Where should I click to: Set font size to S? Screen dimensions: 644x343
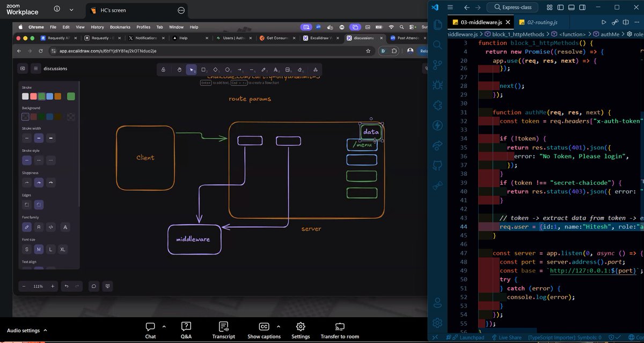click(26, 249)
